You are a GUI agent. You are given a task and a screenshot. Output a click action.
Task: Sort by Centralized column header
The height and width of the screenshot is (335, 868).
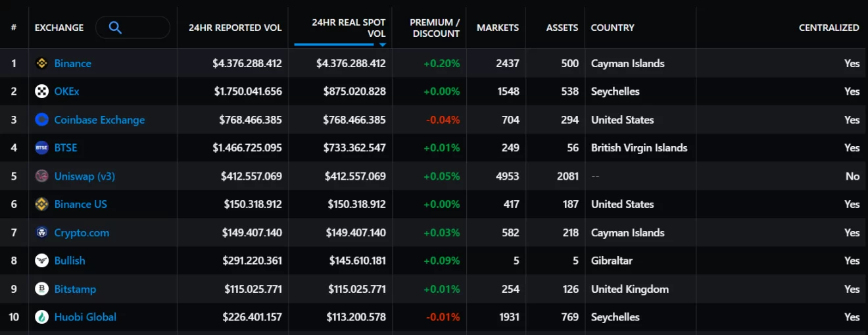[x=829, y=28]
